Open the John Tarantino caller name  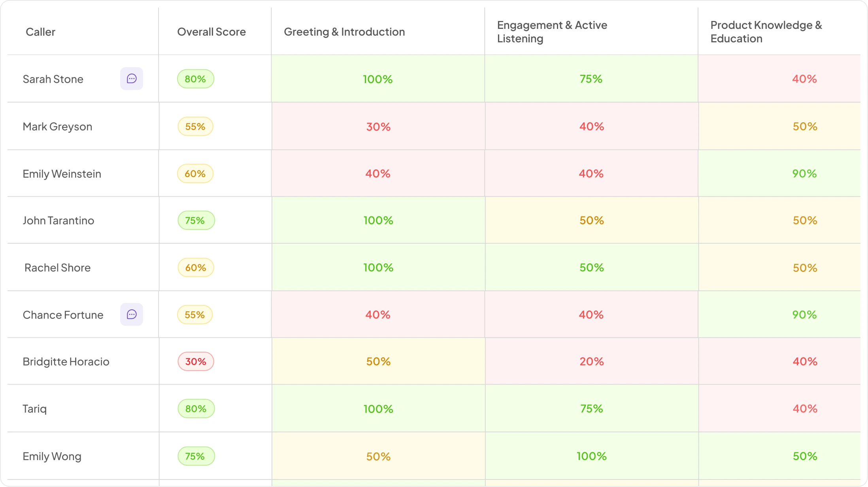58,220
